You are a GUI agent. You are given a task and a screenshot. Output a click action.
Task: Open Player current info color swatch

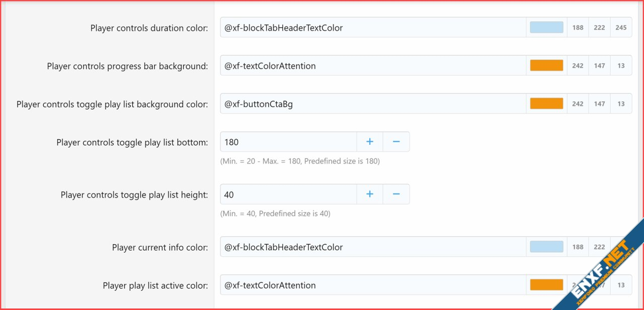pyautogui.click(x=546, y=247)
